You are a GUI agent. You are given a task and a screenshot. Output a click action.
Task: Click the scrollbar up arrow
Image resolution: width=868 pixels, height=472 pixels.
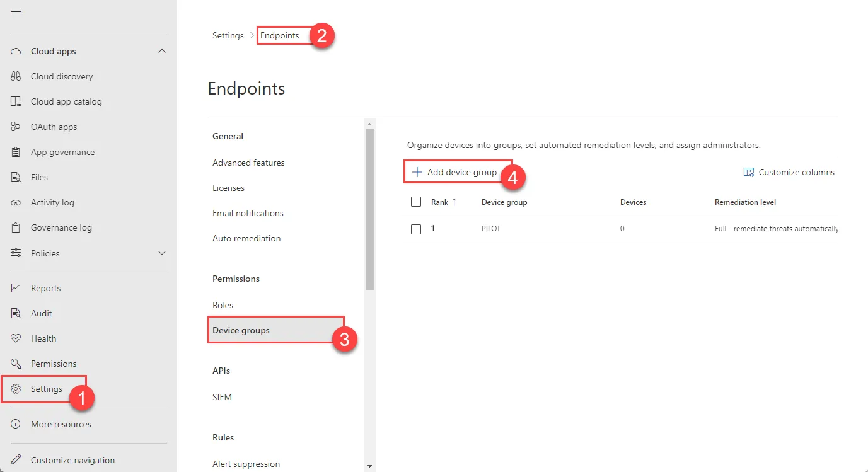pos(370,124)
